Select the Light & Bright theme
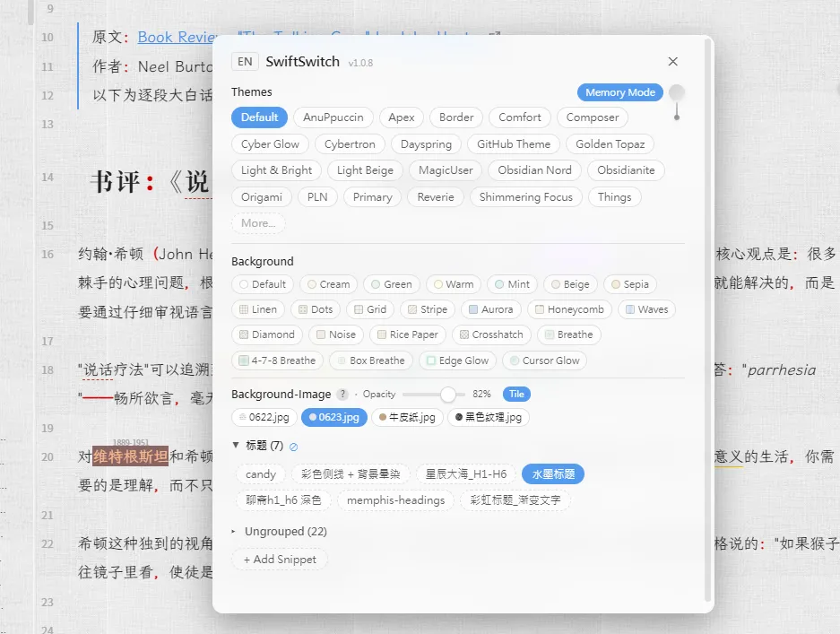The height and width of the screenshot is (634, 840). pyautogui.click(x=276, y=170)
